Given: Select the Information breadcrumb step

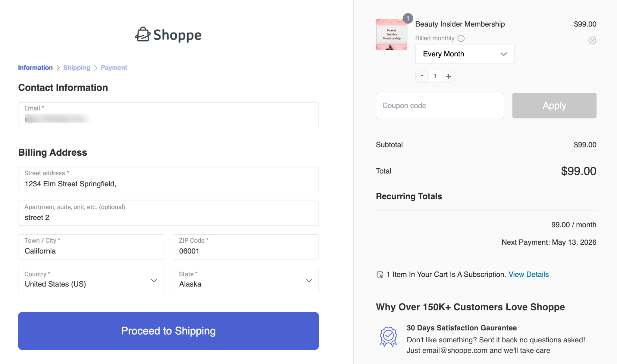Looking at the screenshot, I should click(x=35, y=67).
